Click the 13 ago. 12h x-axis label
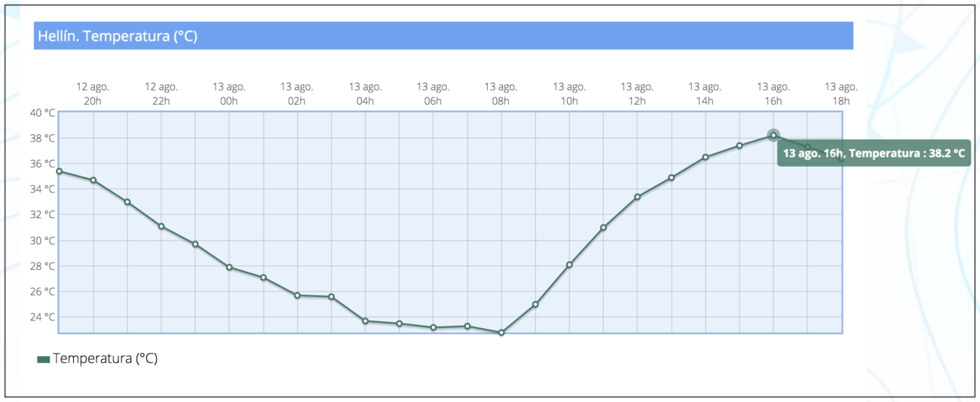The image size is (980, 402). coord(637,94)
